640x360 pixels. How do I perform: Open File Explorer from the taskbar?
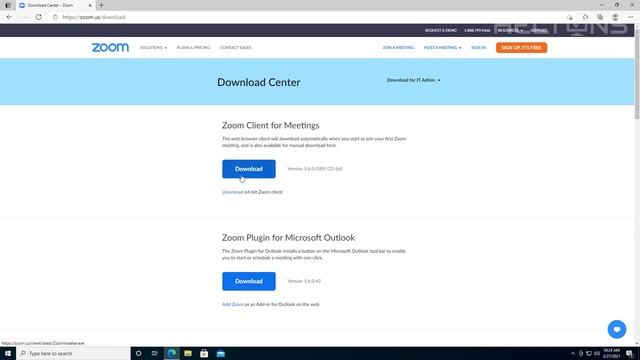point(188,353)
